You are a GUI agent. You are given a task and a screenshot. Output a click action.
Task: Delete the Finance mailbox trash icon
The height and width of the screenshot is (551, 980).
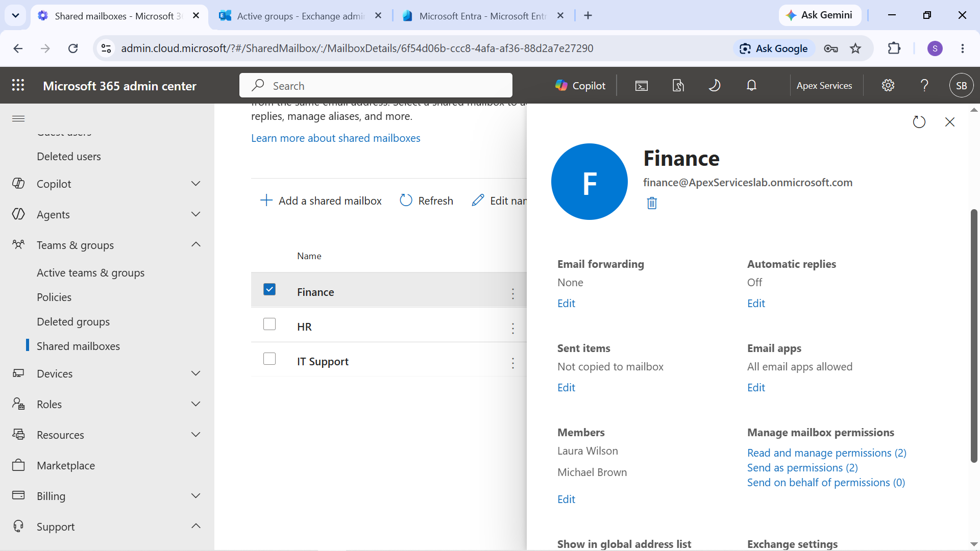click(652, 203)
